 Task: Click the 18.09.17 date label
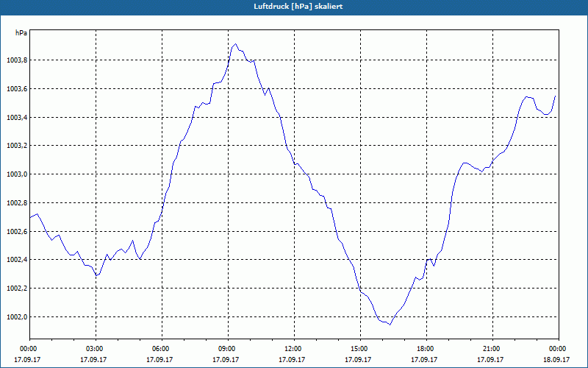[x=556, y=359]
